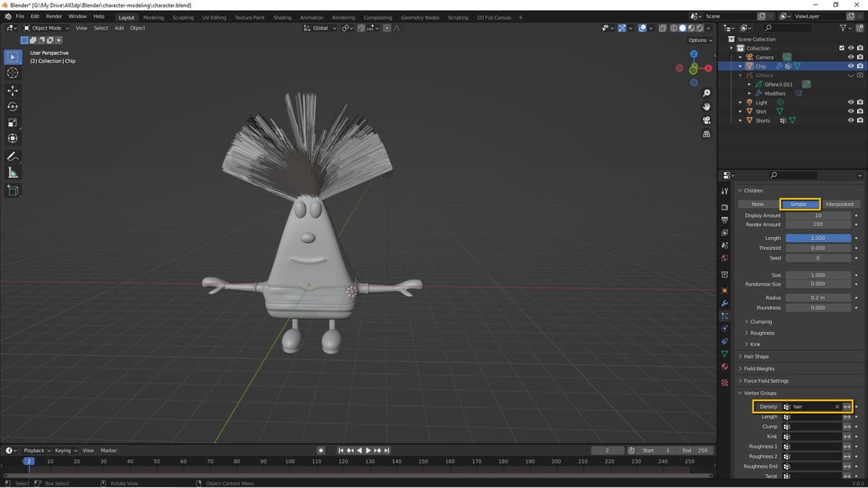868x488 pixels.
Task: Uncheck the Collection exclude checkbox
Action: point(841,48)
